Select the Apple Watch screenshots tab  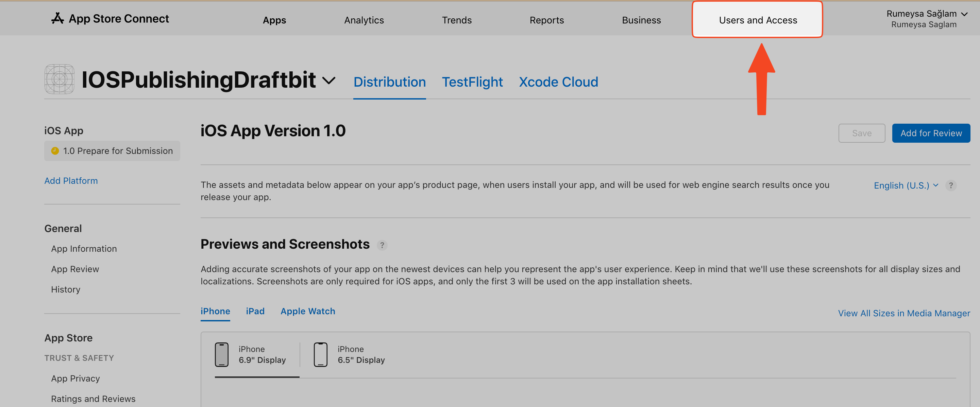[308, 311]
